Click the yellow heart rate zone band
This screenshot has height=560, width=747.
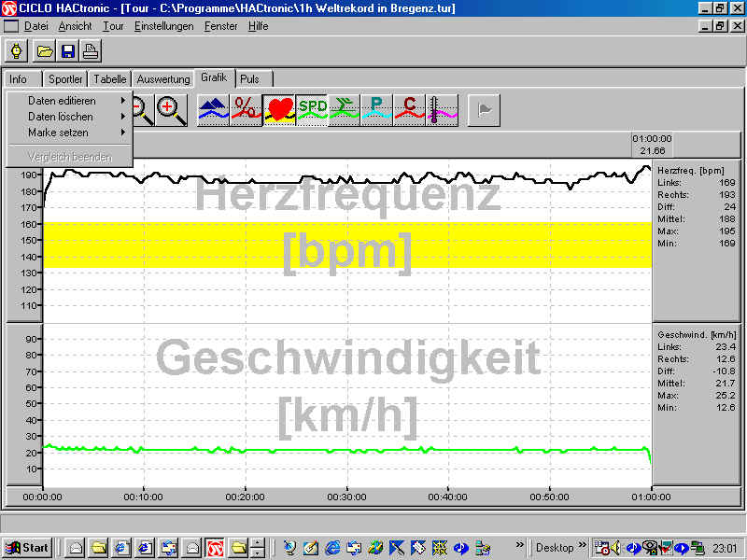(x=345, y=245)
